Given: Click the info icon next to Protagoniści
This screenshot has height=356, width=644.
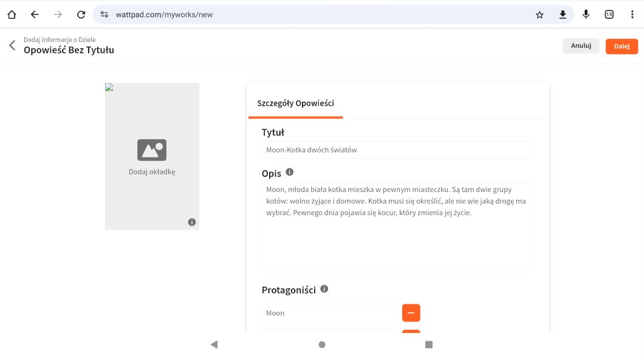Looking at the screenshot, I should pos(324,289).
